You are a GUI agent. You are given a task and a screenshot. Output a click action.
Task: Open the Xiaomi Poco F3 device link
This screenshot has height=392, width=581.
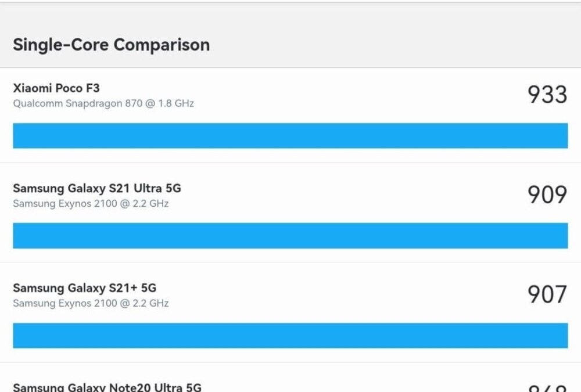tap(56, 88)
